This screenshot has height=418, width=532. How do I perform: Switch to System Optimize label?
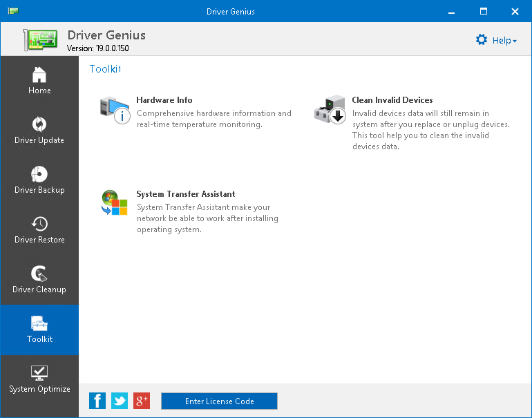pyautogui.click(x=39, y=389)
